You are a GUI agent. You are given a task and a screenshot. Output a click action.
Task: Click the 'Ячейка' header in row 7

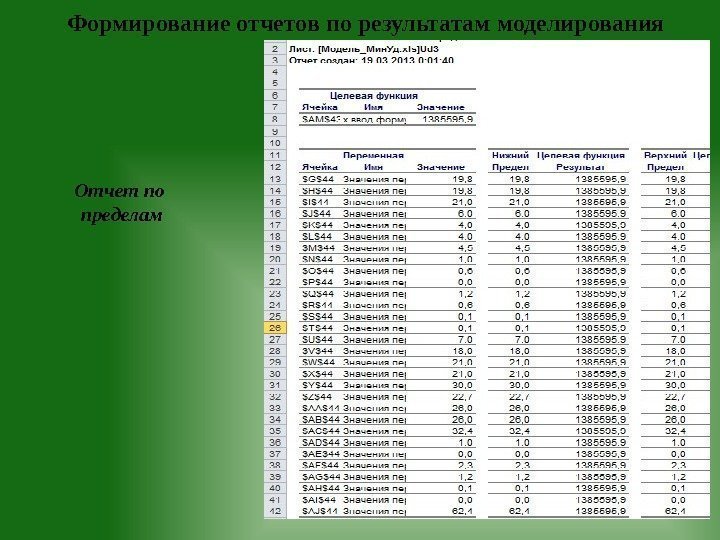[320, 107]
